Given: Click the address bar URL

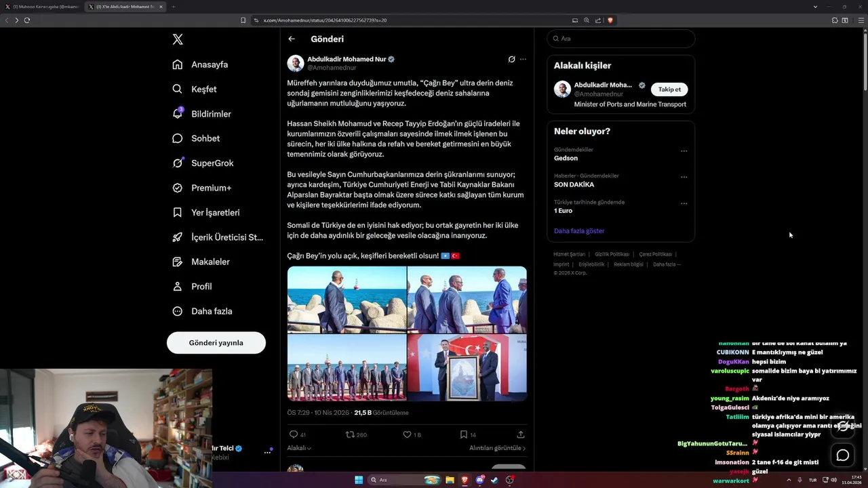Looking at the screenshot, I should pos(325,20).
